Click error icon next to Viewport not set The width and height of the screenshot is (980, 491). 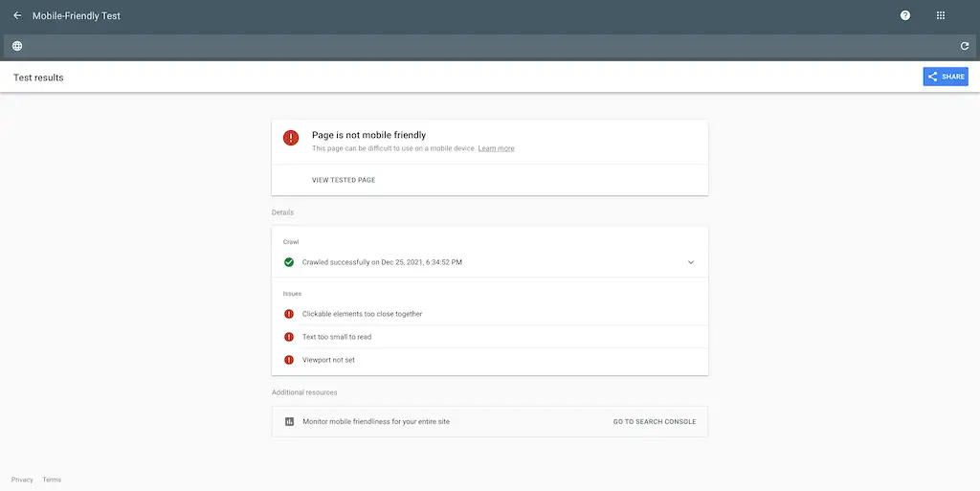pos(289,360)
